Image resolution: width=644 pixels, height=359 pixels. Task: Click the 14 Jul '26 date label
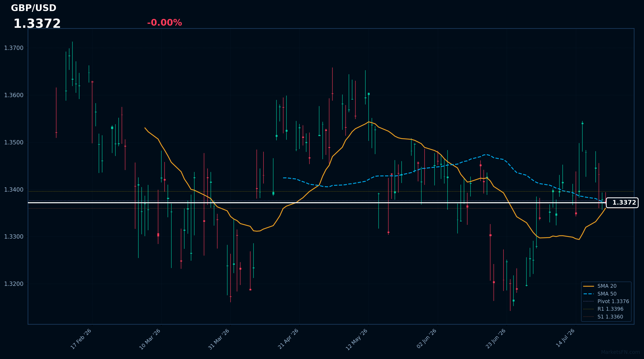(x=565, y=338)
